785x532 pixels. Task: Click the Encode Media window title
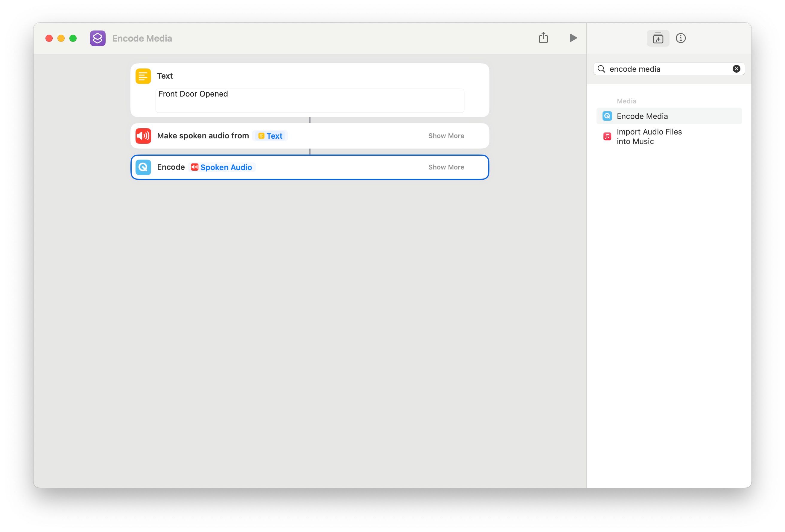point(142,38)
